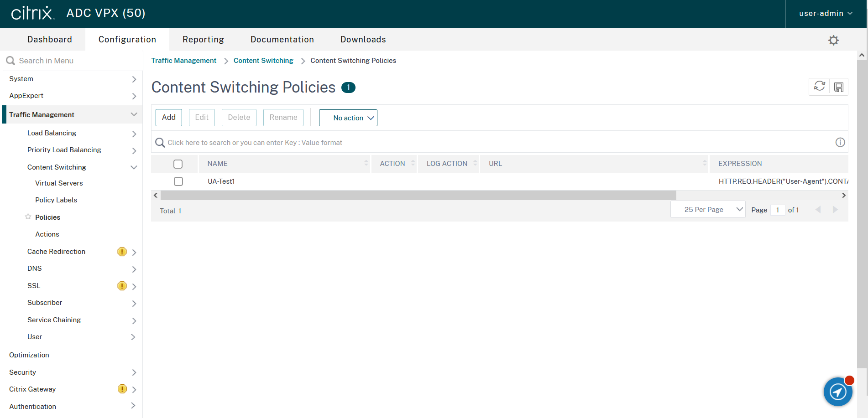
Task: Expand the System menu
Action: coord(72,79)
